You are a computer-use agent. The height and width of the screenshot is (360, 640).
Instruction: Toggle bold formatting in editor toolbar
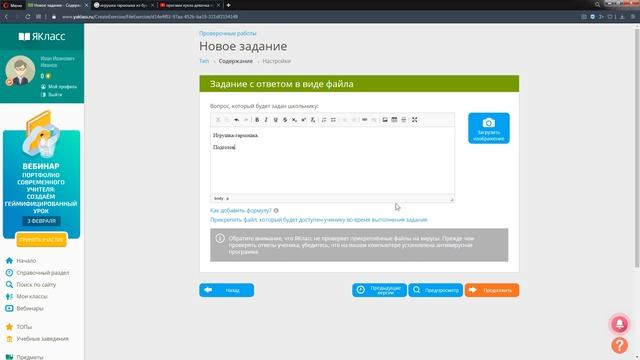point(257,120)
